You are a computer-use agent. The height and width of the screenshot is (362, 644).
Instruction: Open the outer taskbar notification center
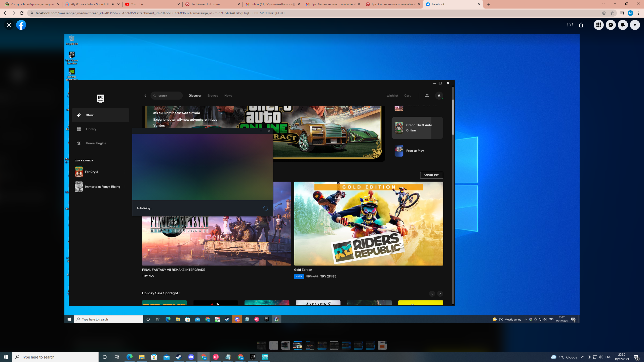[636, 357]
